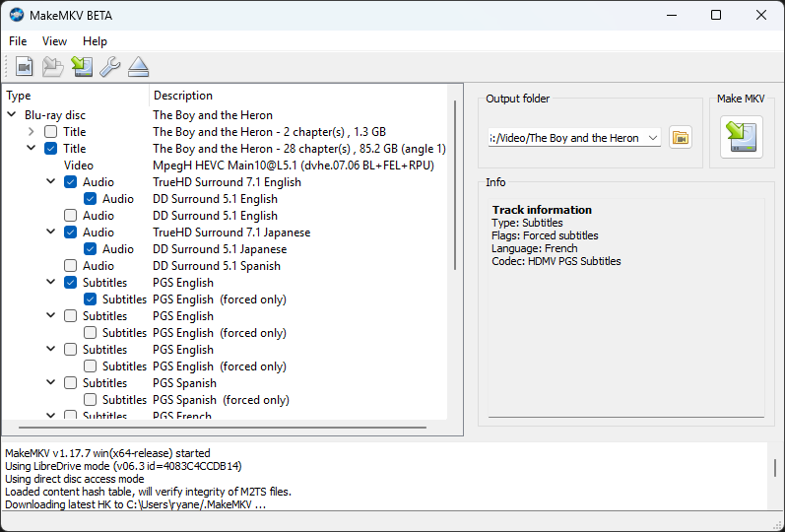Screen dimensions: 785x532
Task: Collapse the Blu-ray disc tree node
Action: (12, 114)
